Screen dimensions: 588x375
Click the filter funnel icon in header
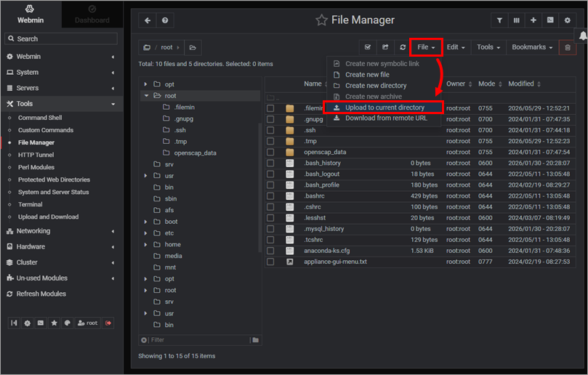pyautogui.click(x=499, y=20)
